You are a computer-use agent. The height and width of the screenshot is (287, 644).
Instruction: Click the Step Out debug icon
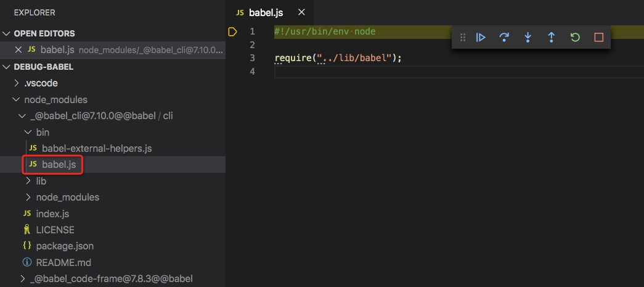[551, 38]
